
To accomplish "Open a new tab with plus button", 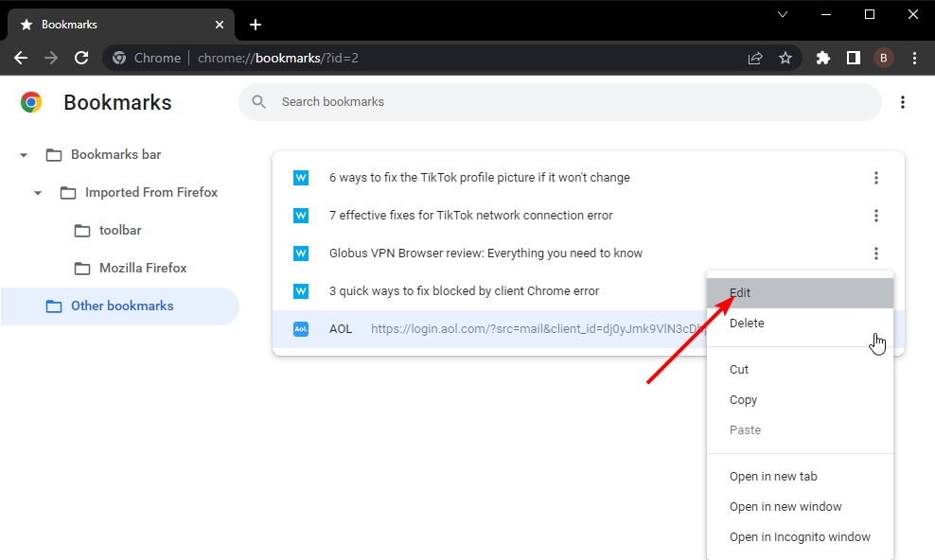I will pos(256,25).
